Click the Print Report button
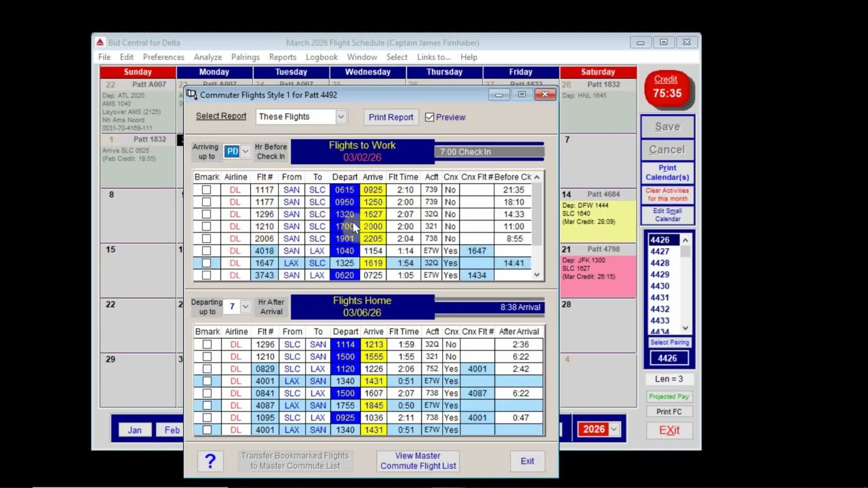Image resolution: width=868 pixels, height=488 pixels. pyautogui.click(x=391, y=117)
